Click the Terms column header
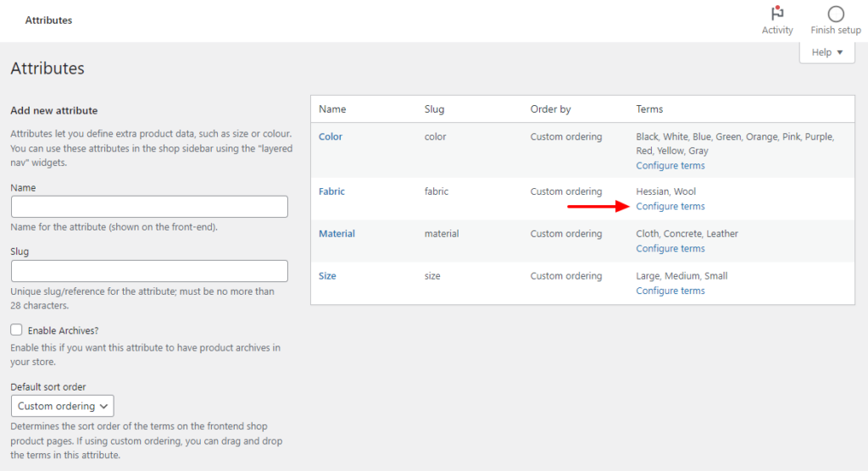868x471 pixels. [649, 109]
